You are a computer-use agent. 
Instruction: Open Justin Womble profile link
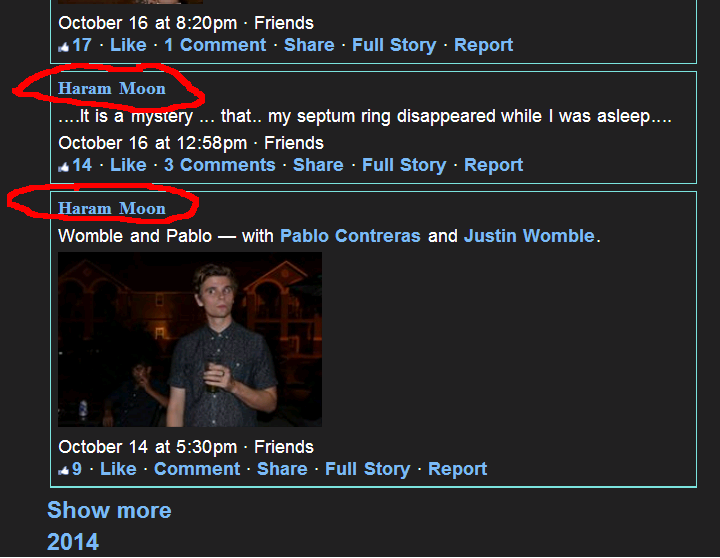[x=529, y=236]
